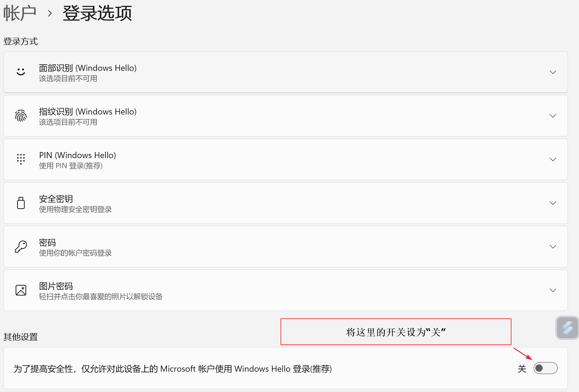Click the face recognition smiley icon
Image resolution: width=579 pixels, height=392 pixels.
21,72
